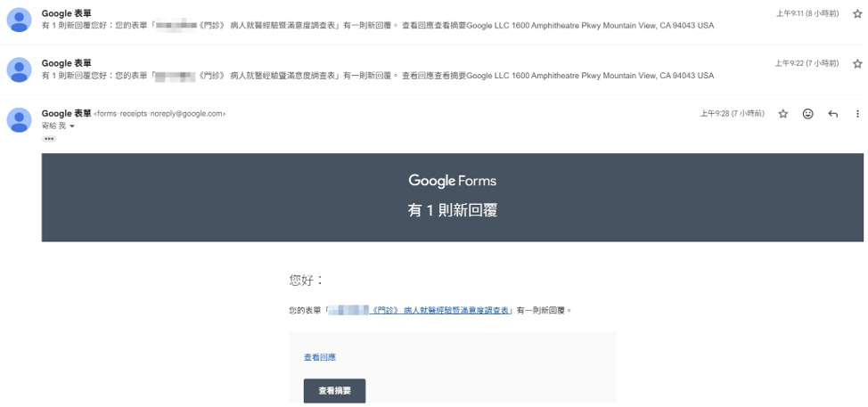Open the form title link in the email body
Image resolution: width=868 pixels, height=407 pixels.
coord(419,311)
